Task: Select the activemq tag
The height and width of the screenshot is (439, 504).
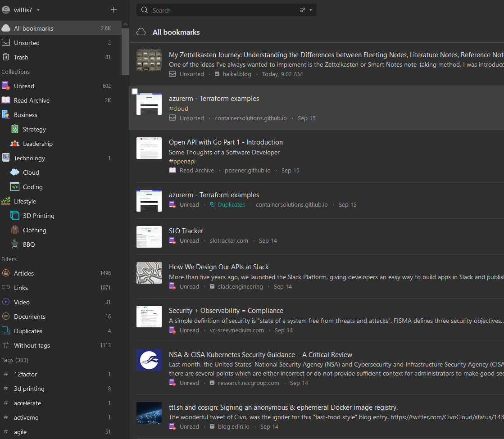Action: [x=60, y=417]
